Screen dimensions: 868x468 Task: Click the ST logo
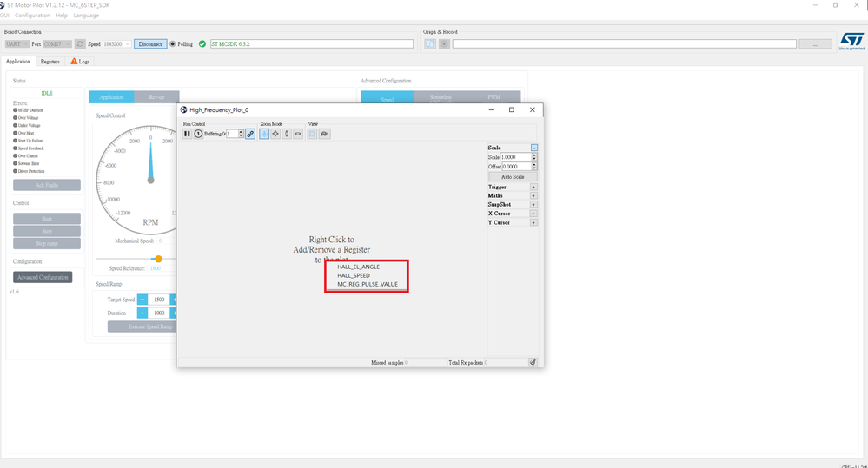tap(851, 41)
